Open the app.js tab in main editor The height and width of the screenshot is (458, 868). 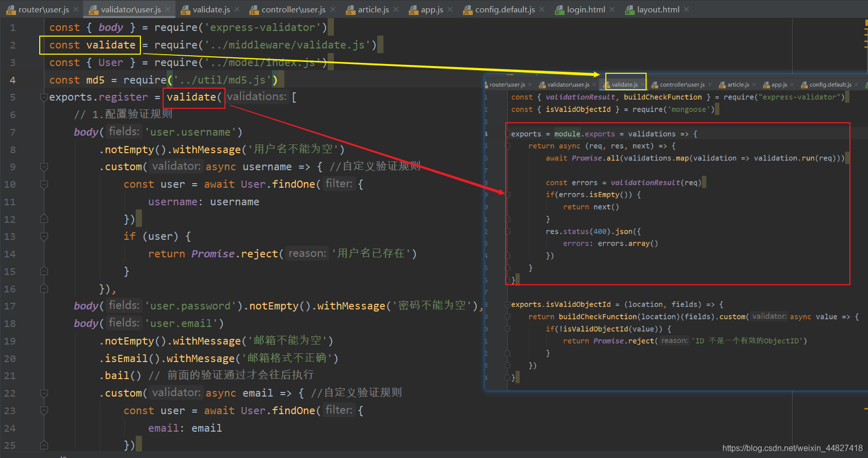(x=432, y=9)
